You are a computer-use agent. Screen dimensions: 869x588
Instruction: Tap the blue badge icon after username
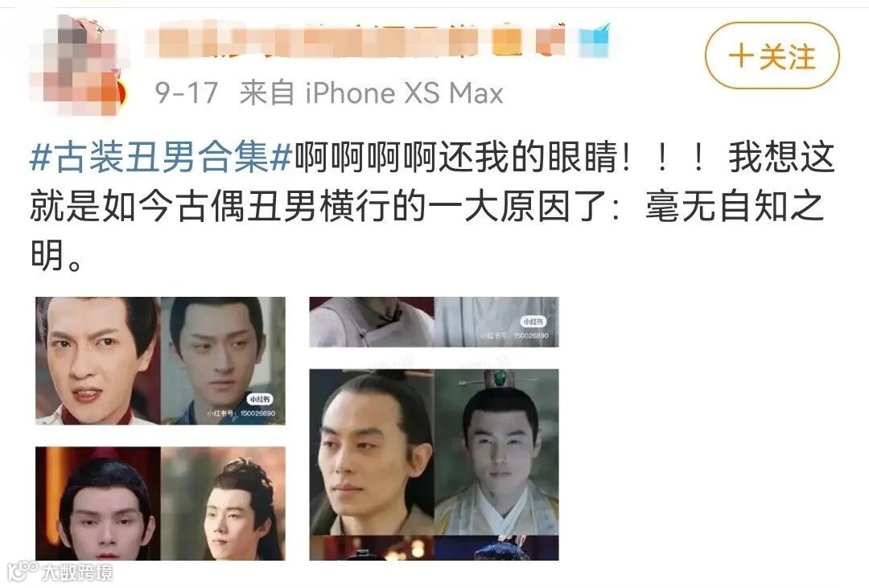point(594,41)
